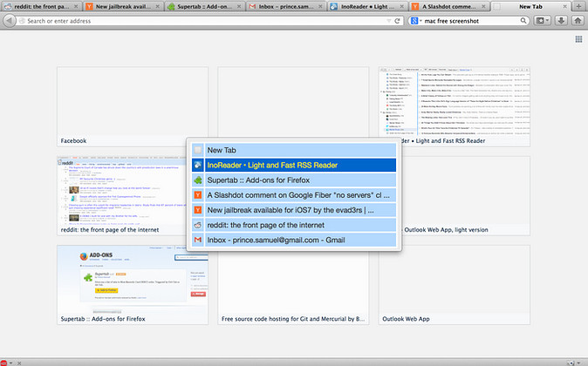588x366 pixels.
Task: Open the Downloads arrow button
Action: pos(561,21)
